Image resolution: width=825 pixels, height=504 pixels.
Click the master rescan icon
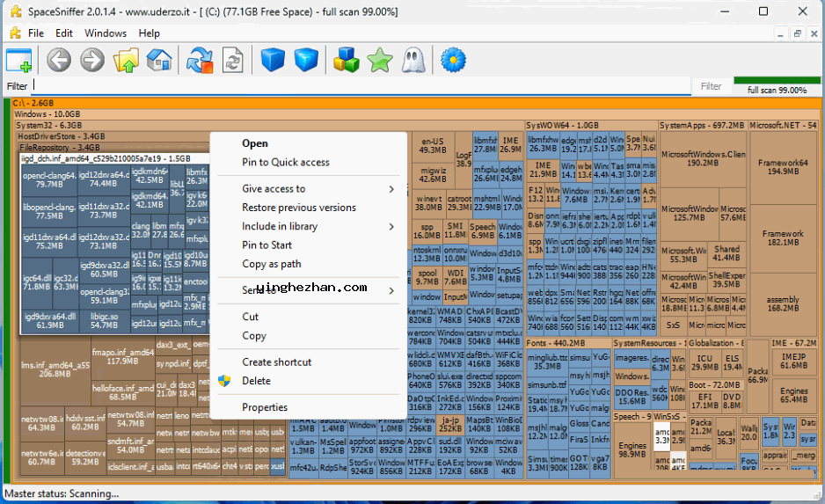pyautogui.click(x=200, y=60)
